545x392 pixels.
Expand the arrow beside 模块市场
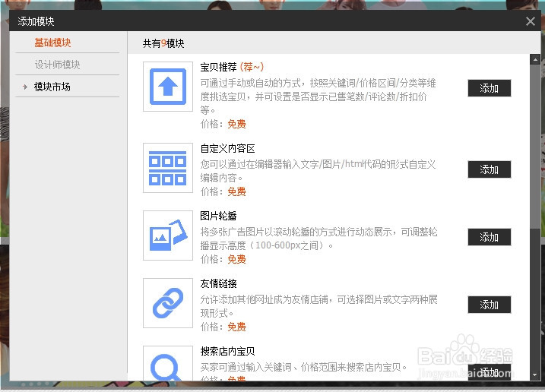coord(24,87)
